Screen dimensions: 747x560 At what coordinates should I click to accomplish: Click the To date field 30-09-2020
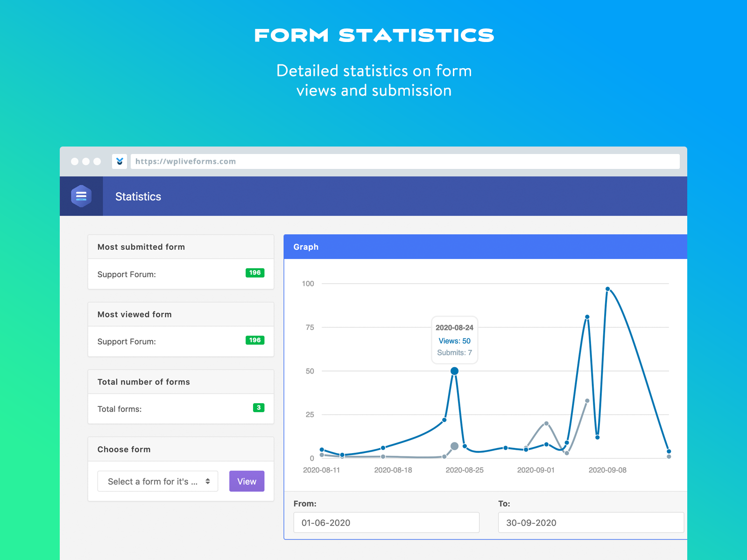591,523
